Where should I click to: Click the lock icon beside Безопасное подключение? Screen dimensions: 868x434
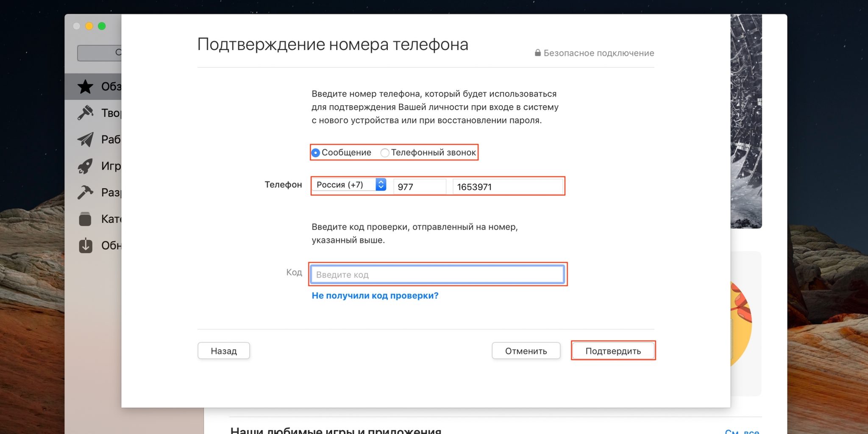click(x=537, y=53)
